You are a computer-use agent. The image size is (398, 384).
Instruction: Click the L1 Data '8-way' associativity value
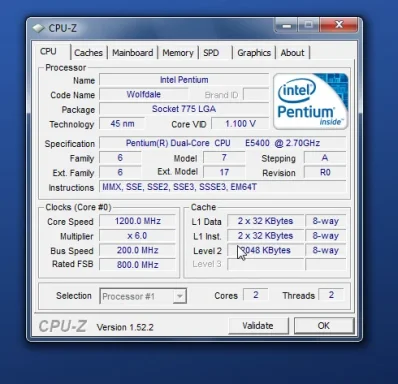pyautogui.click(x=326, y=221)
